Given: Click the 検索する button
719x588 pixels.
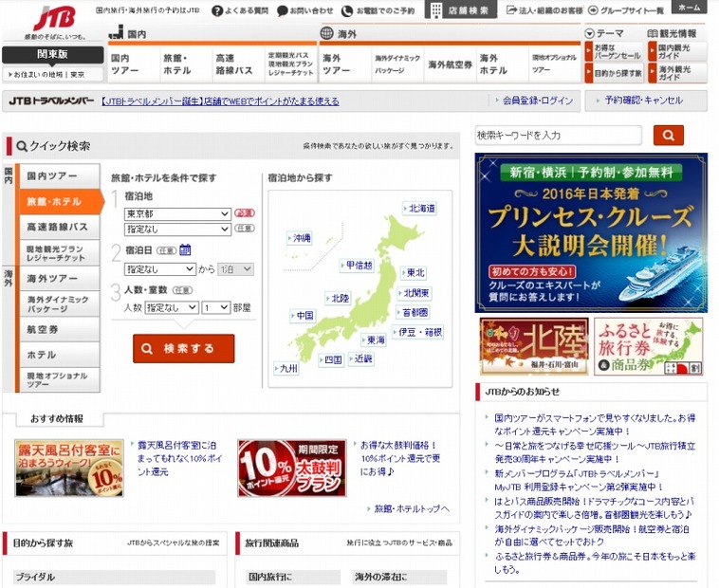Looking at the screenshot, I should coord(183,349).
